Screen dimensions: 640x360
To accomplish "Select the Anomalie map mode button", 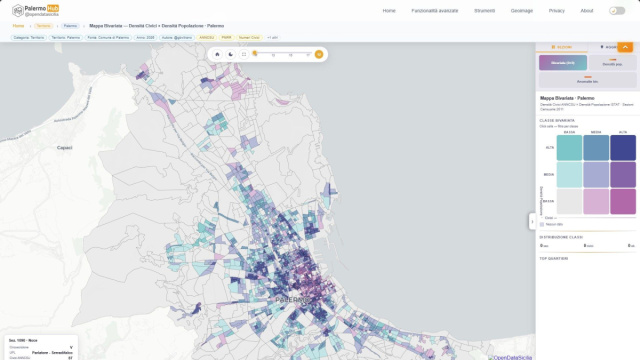I will 587,80.
